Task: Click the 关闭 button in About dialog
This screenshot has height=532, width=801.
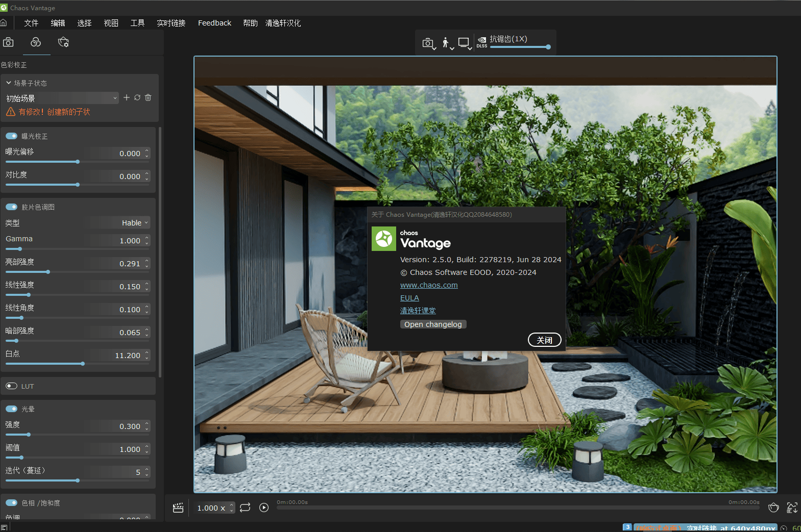Action: pyautogui.click(x=545, y=340)
